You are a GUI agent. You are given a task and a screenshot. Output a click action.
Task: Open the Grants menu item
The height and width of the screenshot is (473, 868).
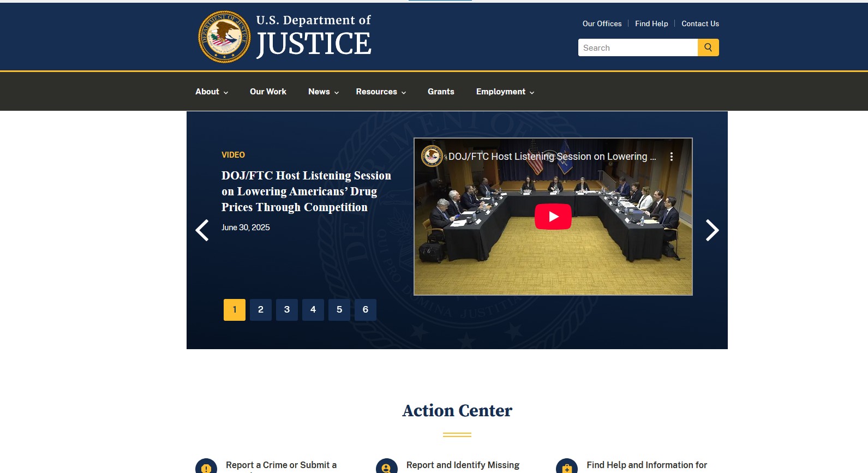click(441, 92)
